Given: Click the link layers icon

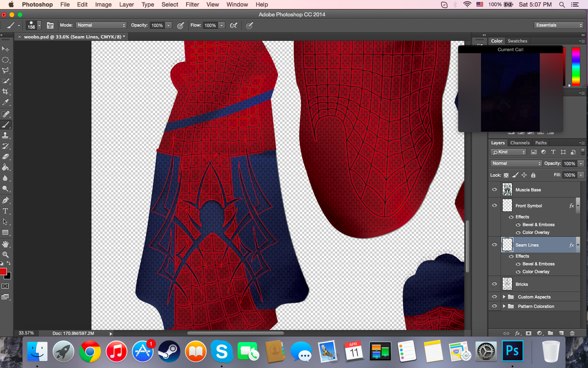Looking at the screenshot, I should coord(506,333).
